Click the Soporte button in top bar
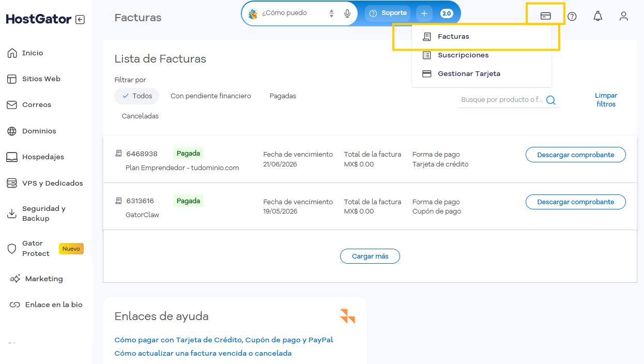 pos(389,13)
